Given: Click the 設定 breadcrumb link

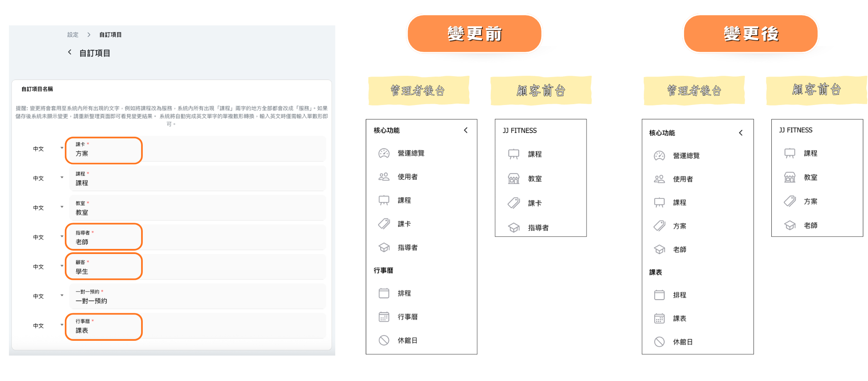Looking at the screenshot, I should (72, 35).
